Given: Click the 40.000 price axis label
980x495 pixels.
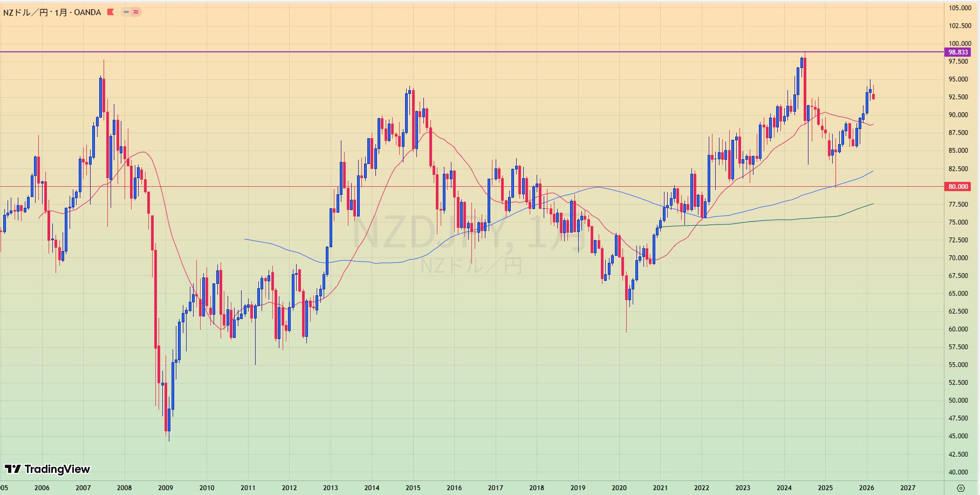Looking at the screenshot, I should tap(960, 472).
